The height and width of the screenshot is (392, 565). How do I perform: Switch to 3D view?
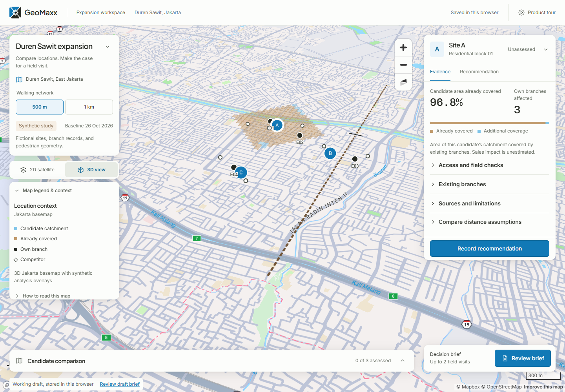tap(91, 170)
